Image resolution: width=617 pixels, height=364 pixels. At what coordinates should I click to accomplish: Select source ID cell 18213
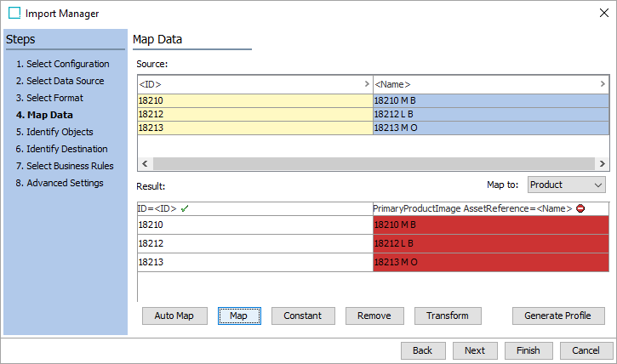click(x=255, y=128)
